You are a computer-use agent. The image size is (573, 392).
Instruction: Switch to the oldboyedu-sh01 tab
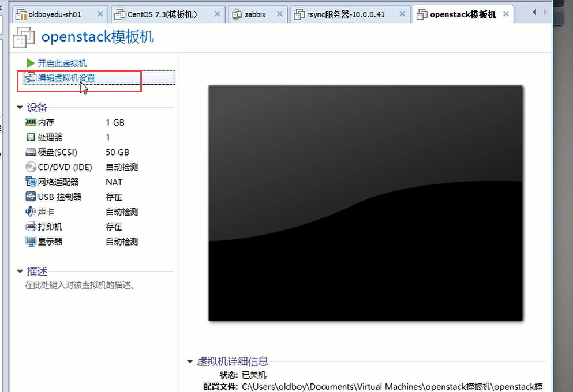[x=55, y=14]
